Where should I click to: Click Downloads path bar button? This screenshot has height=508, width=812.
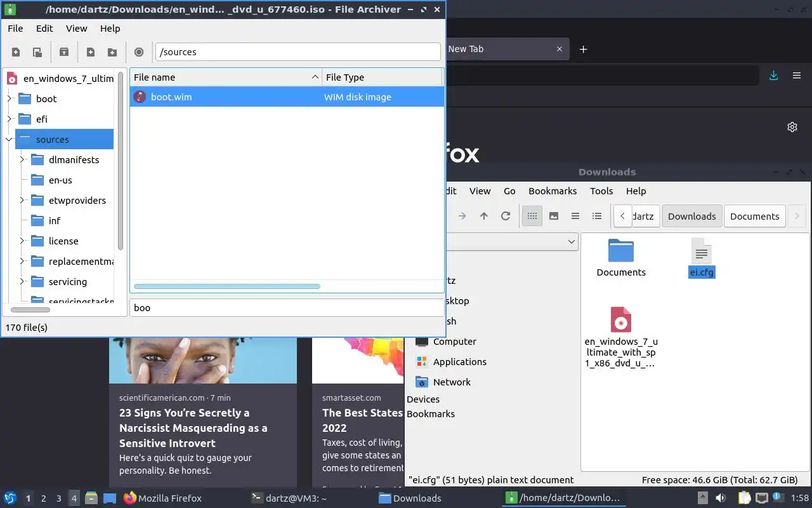pyautogui.click(x=691, y=216)
